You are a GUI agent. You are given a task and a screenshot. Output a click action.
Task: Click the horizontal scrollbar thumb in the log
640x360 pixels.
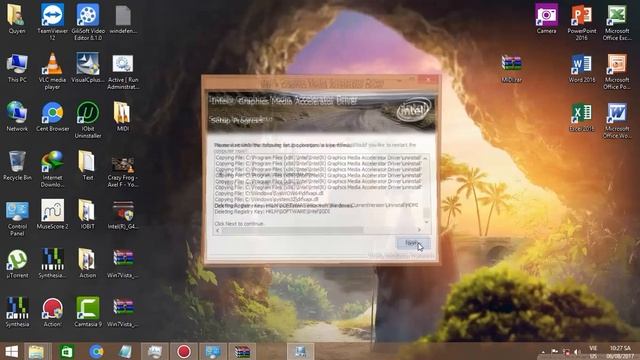click(x=292, y=230)
